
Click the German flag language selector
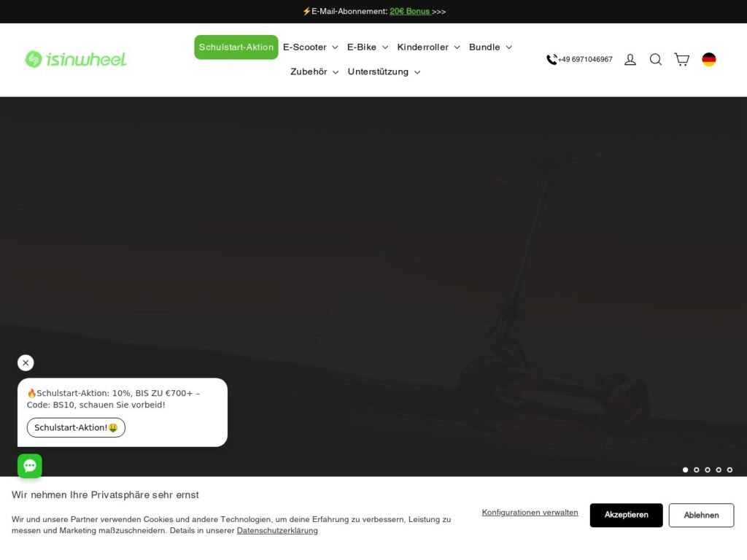(x=709, y=60)
